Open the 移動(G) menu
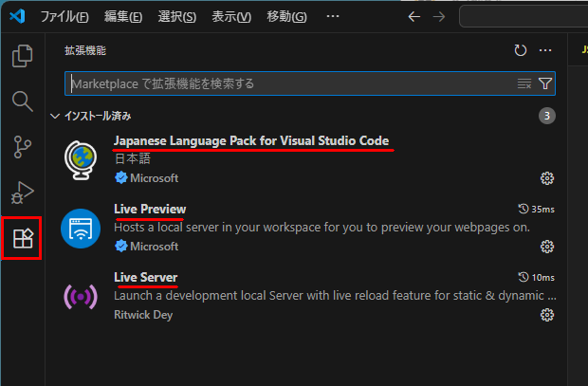The height and width of the screenshot is (386, 588). point(286,16)
